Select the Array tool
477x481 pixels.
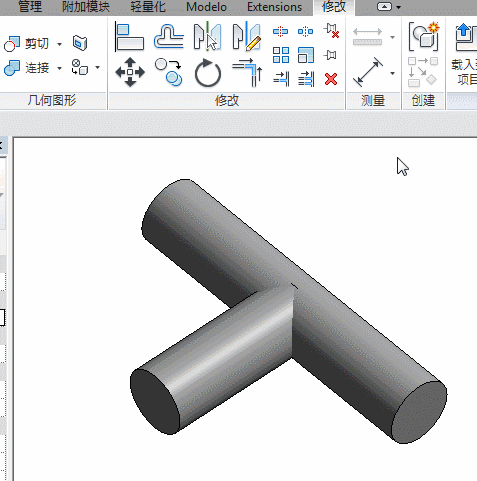click(281, 55)
